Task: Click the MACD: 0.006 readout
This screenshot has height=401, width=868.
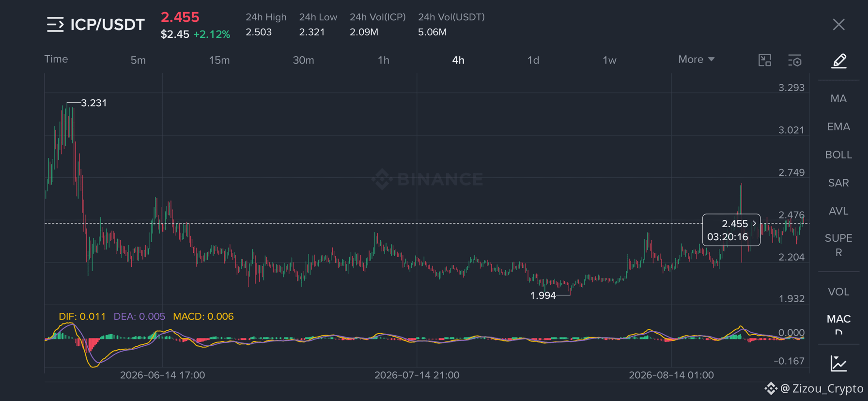Action: point(203,316)
